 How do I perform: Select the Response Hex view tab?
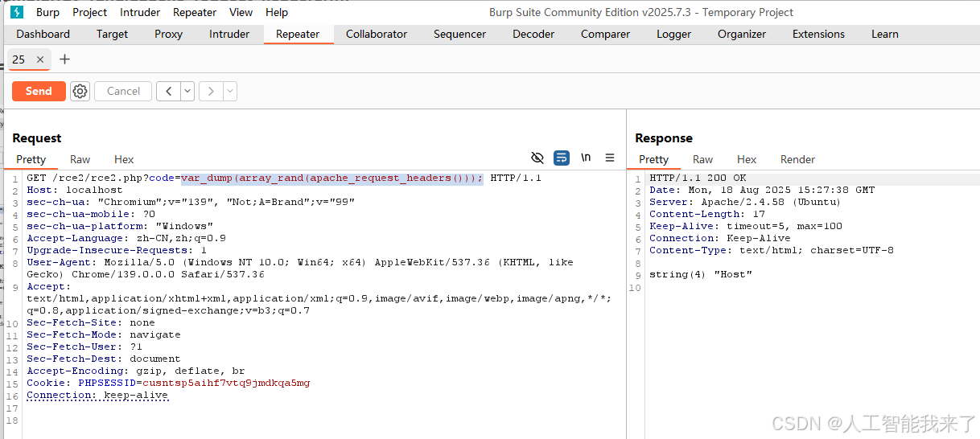[x=747, y=159]
